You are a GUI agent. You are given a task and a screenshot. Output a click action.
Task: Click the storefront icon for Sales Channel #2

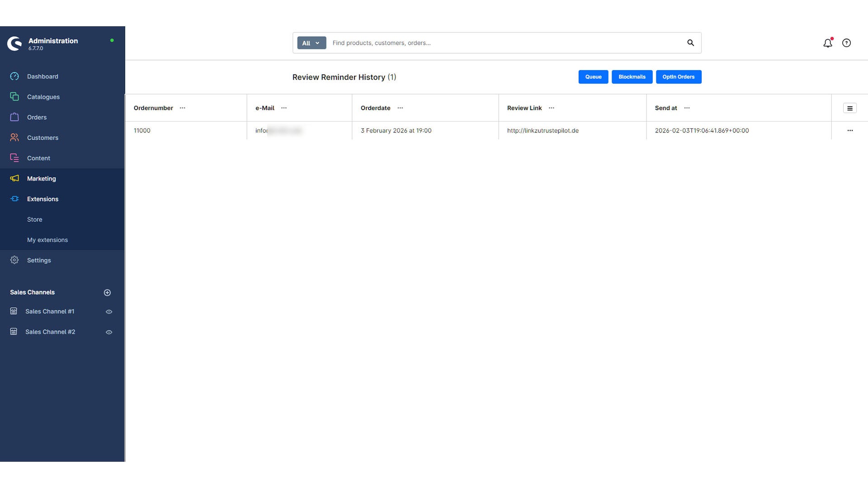point(14,332)
